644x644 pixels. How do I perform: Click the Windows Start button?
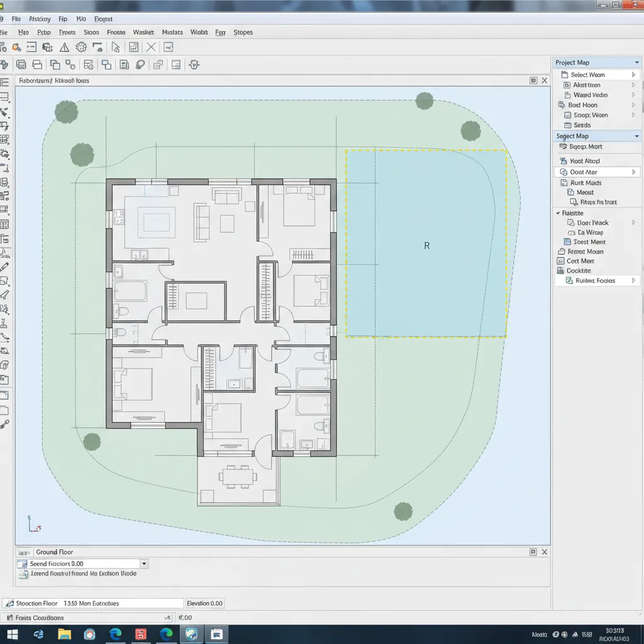(x=11, y=635)
